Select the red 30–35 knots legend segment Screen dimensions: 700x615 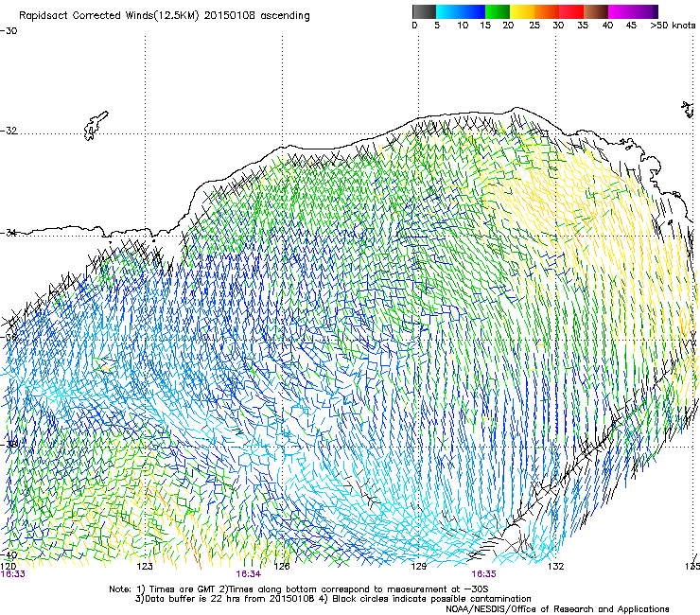point(571,11)
